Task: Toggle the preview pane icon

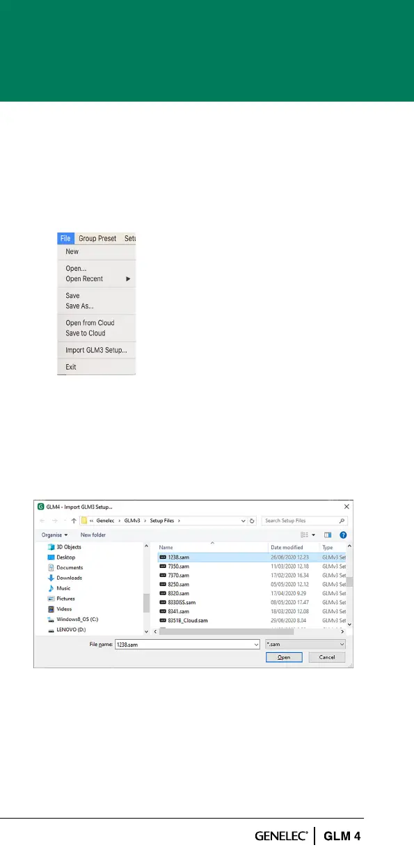Action: point(328,535)
